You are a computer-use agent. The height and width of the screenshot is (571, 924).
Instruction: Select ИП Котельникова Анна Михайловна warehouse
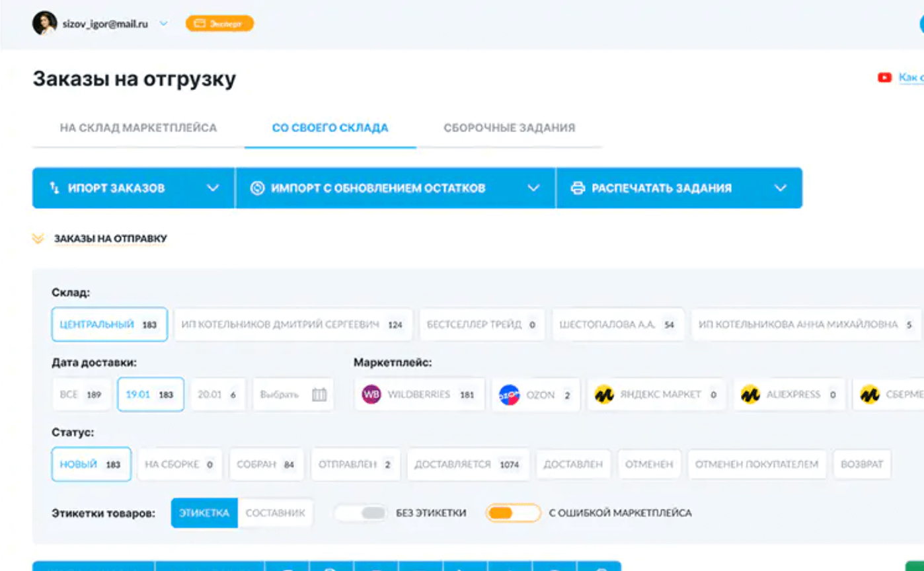pyautogui.click(x=806, y=324)
